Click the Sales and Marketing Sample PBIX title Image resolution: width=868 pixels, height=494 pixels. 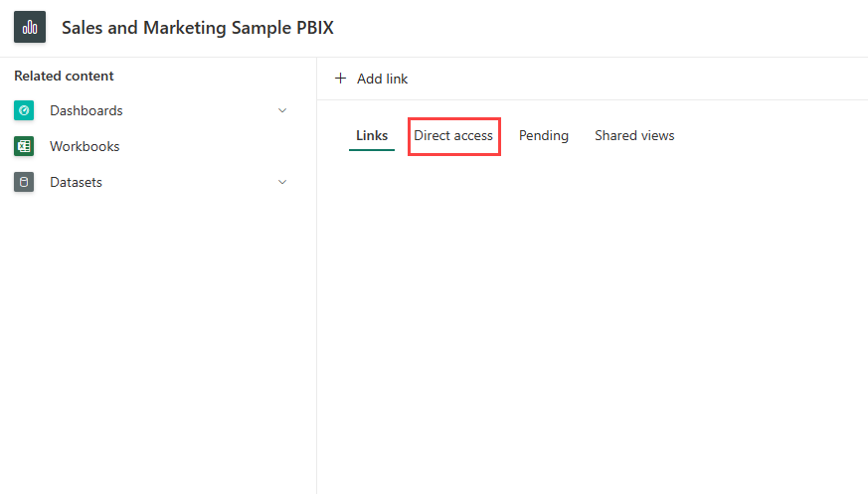point(198,28)
